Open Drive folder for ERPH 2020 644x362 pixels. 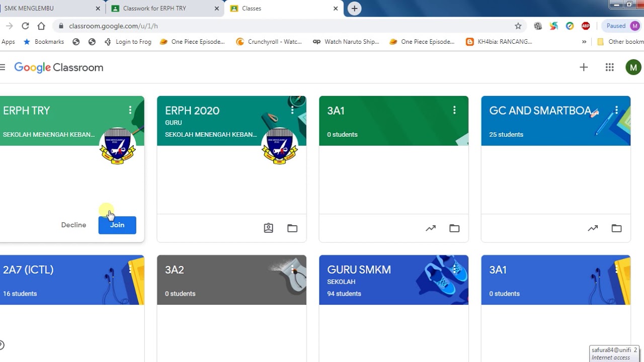(x=292, y=228)
